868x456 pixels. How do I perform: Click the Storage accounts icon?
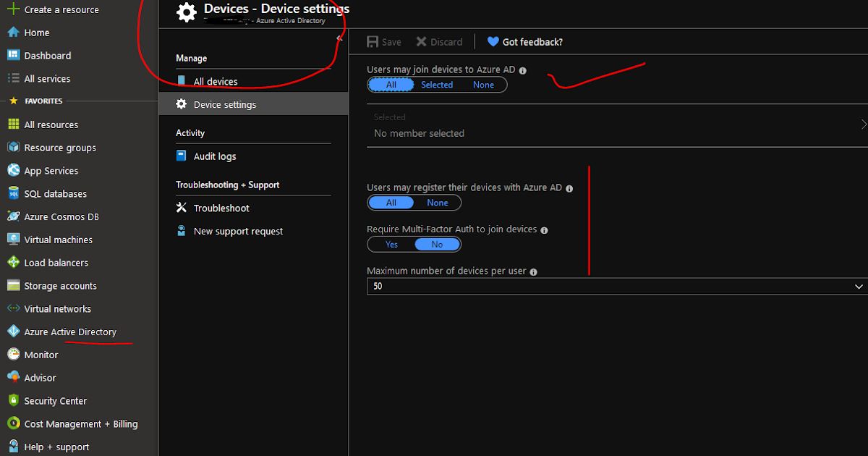[13, 286]
